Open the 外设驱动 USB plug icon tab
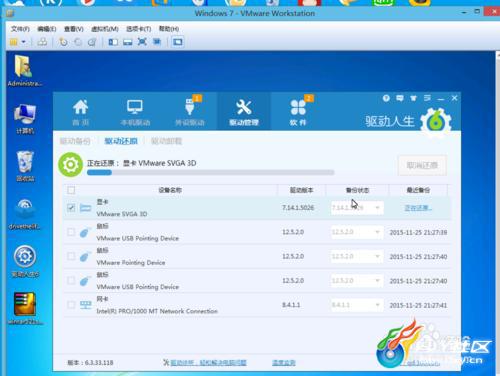 pos(190,112)
